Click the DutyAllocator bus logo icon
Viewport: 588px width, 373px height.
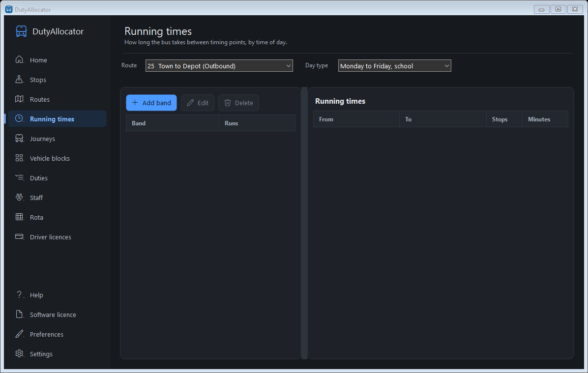tap(21, 31)
